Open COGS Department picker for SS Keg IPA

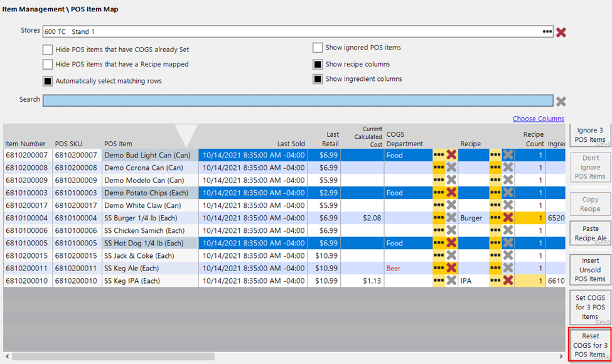coord(439,281)
